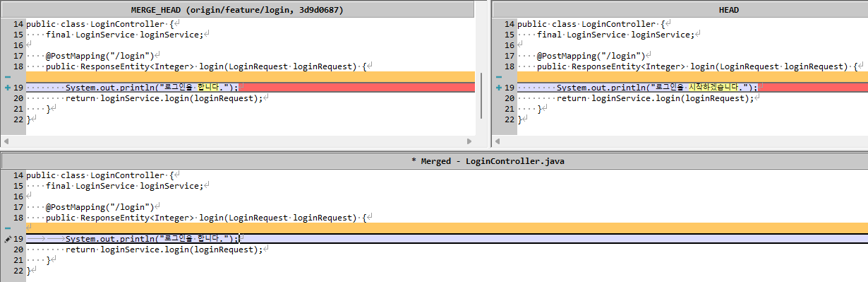The height and width of the screenshot is (282, 868).
Task: Select the Merged - LoginController.java pane header
Action: pyautogui.click(x=434, y=161)
